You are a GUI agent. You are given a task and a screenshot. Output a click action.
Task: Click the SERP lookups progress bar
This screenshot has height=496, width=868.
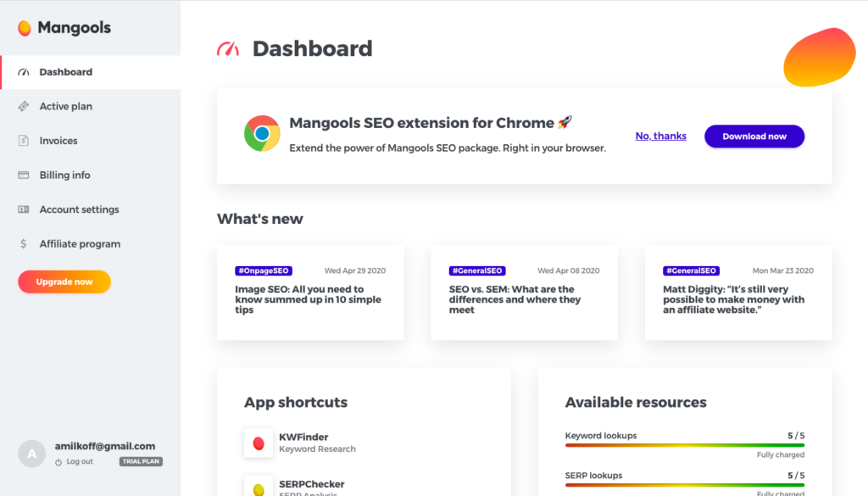coord(685,485)
